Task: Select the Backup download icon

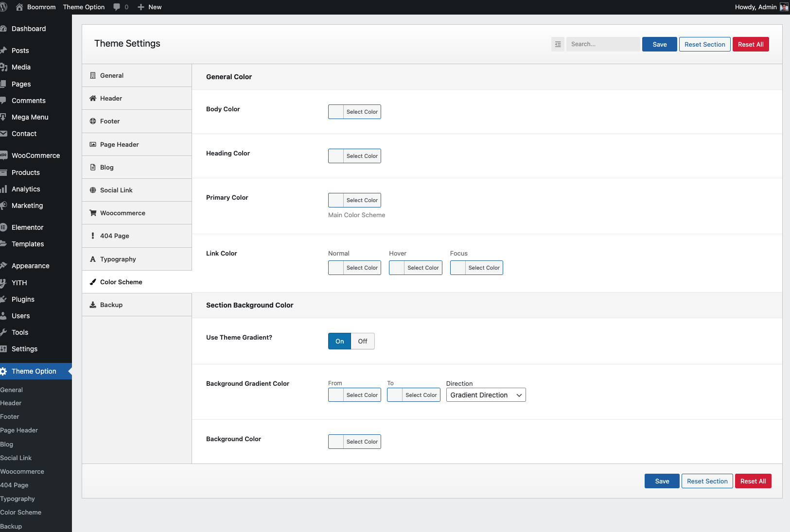Action: coord(93,305)
